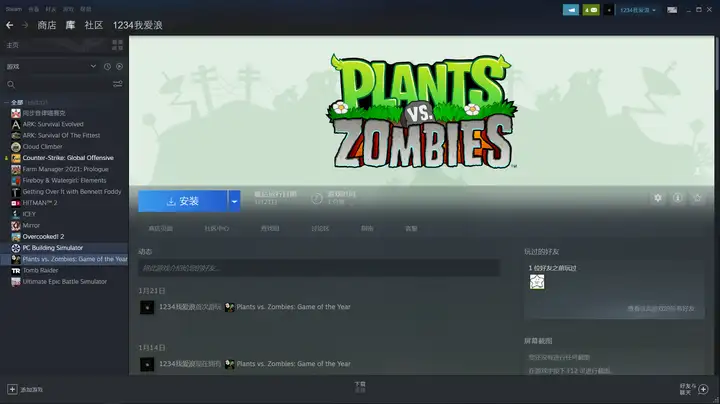This screenshot has height=404, width=720.
Task: Open the Steam menu
Action: 14,9
